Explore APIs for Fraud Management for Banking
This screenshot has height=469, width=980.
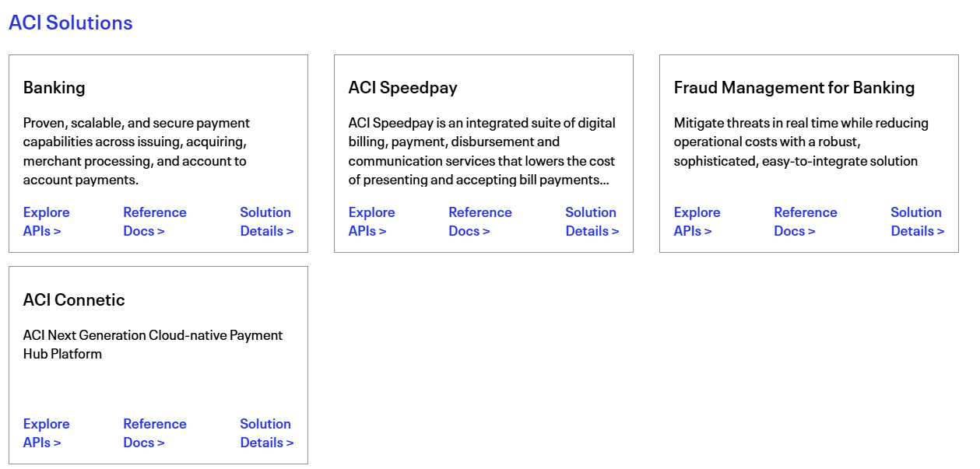pos(697,222)
